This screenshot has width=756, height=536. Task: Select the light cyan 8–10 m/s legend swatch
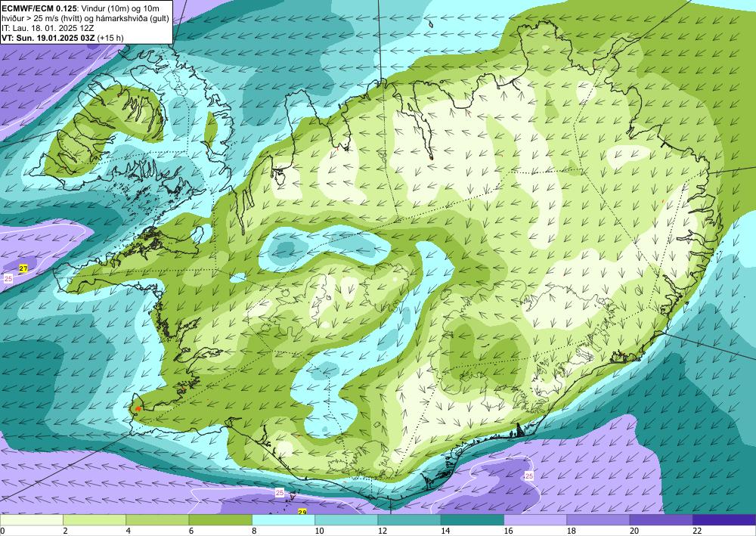[x=283, y=520]
